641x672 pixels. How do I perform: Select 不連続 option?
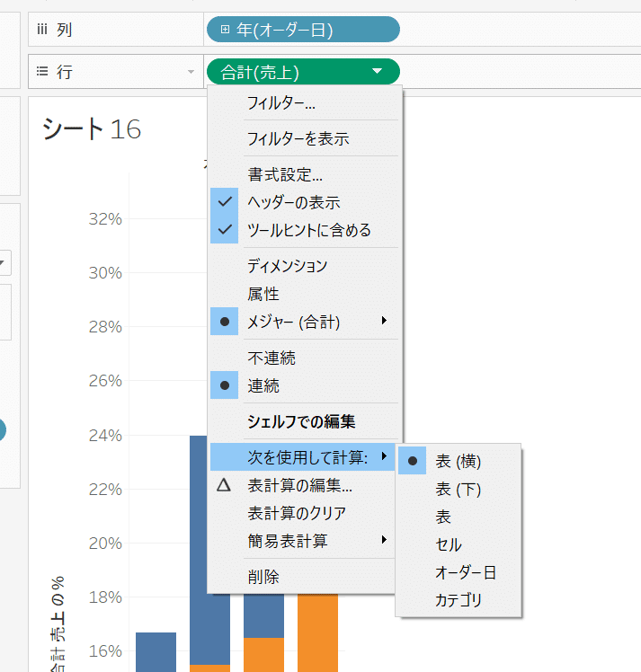click(x=305, y=358)
